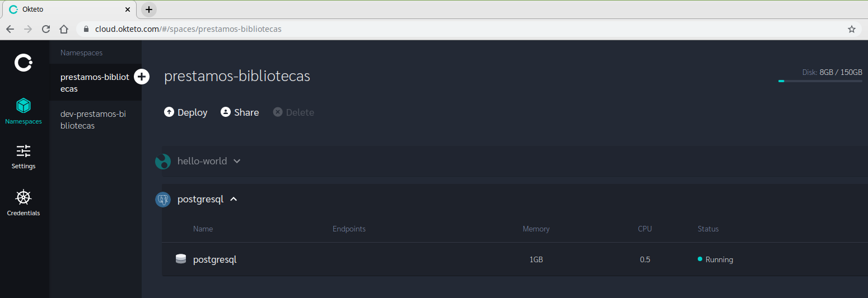Open a new browser tab
This screenshot has width=868, height=298.
tap(148, 10)
